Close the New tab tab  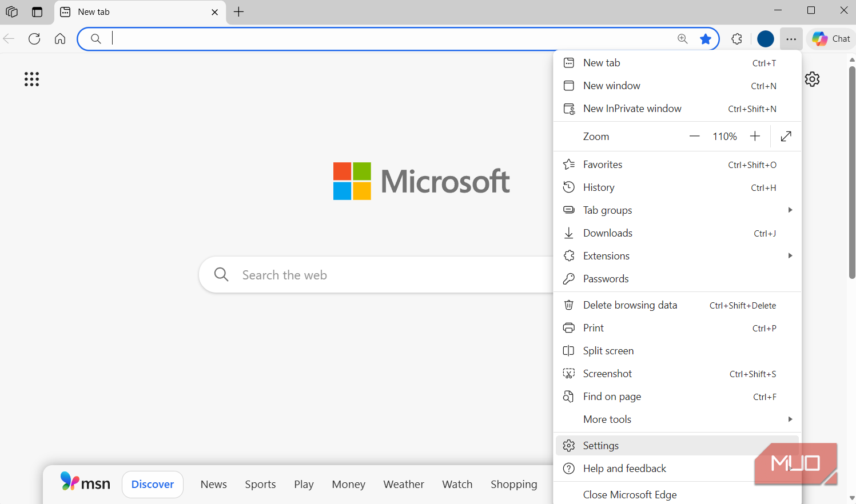[214, 12]
